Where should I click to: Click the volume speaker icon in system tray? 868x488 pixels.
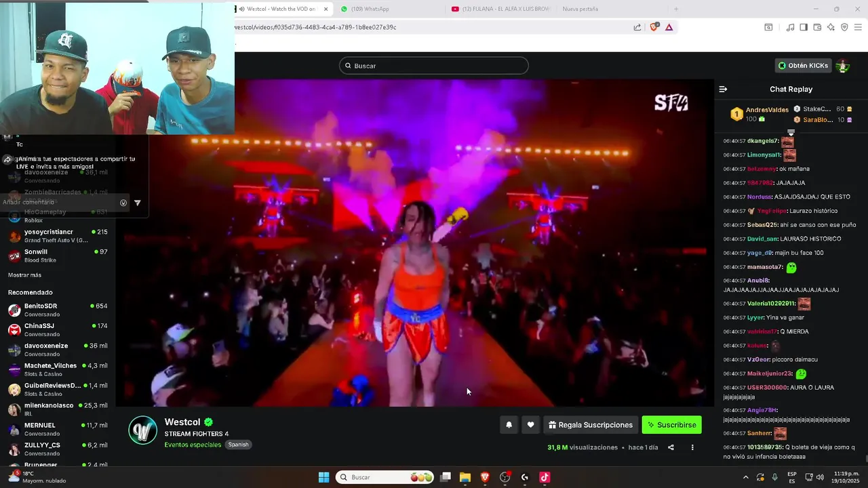tap(819, 477)
